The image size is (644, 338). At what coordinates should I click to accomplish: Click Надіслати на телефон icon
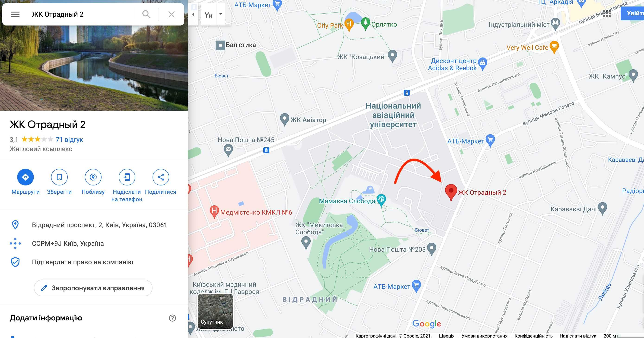[127, 177]
